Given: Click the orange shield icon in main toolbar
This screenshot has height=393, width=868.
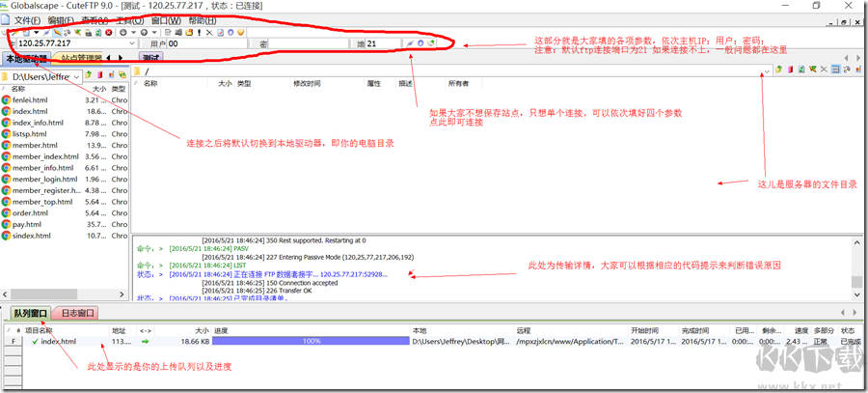Looking at the screenshot, I should (241, 32).
